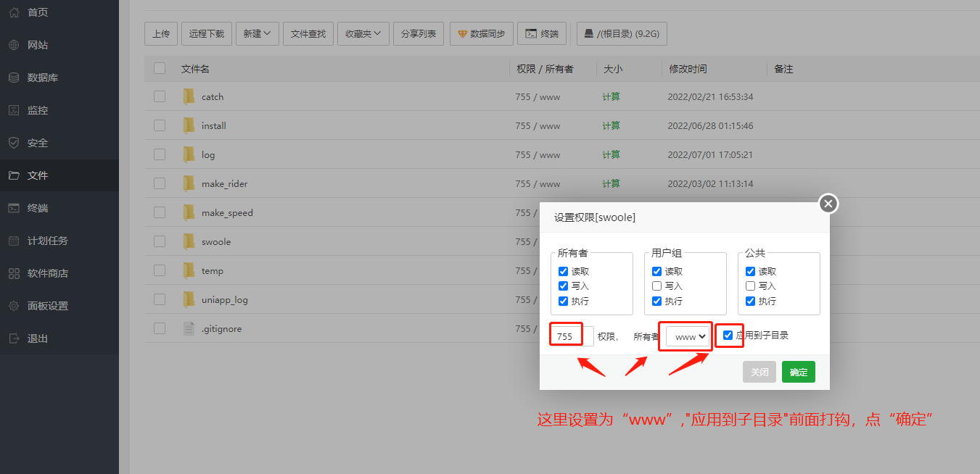Viewport: 980px width, 474px height.
Task: Check the box for the uniapp_log folder
Action: [x=160, y=299]
